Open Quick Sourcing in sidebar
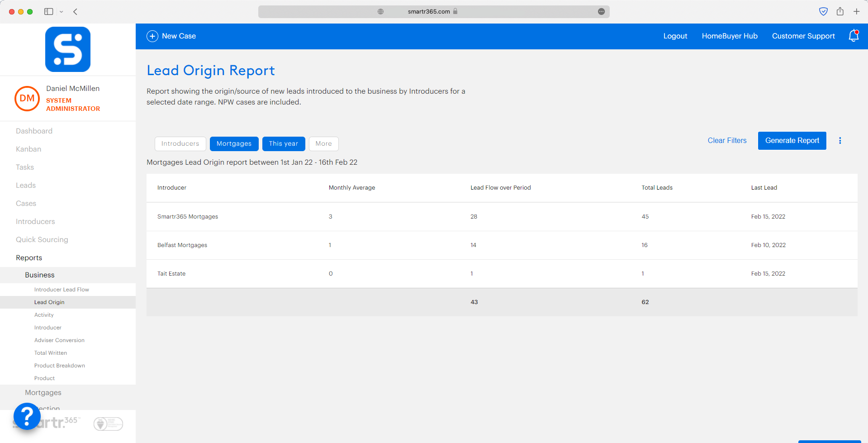 pyautogui.click(x=42, y=240)
